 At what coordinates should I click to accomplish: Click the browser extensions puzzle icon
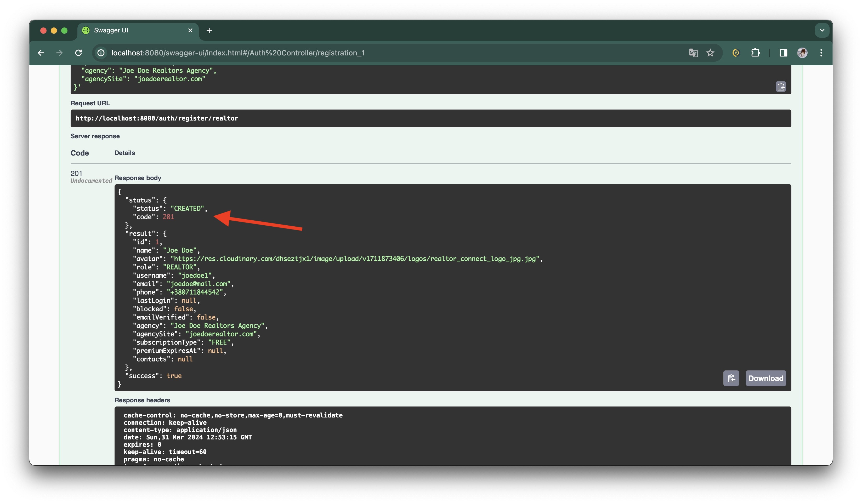[756, 53]
